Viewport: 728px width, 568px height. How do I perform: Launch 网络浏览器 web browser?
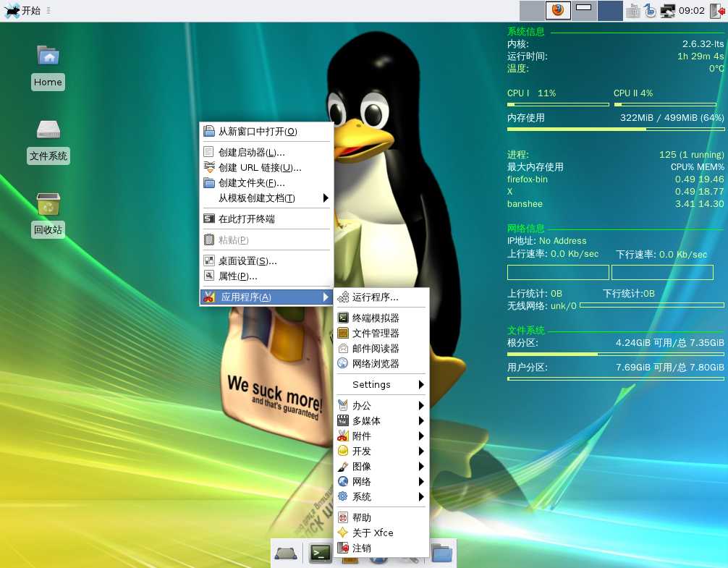pyautogui.click(x=381, y=364)
